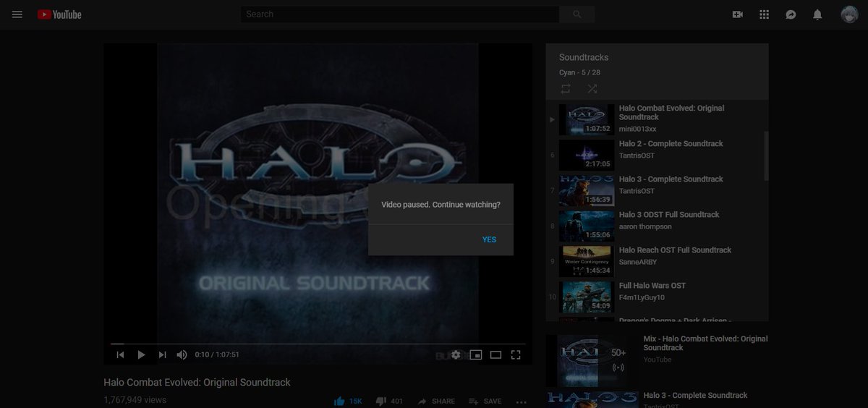Select Halo Combat Evolved playlist item
This screenshot has width=868, height=408.
click(x=657, y=119)
